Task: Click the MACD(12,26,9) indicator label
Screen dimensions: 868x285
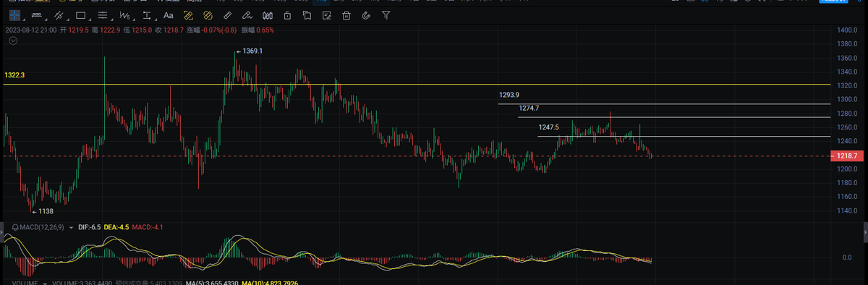Action: pyautogui.click(x=41, y=227)
